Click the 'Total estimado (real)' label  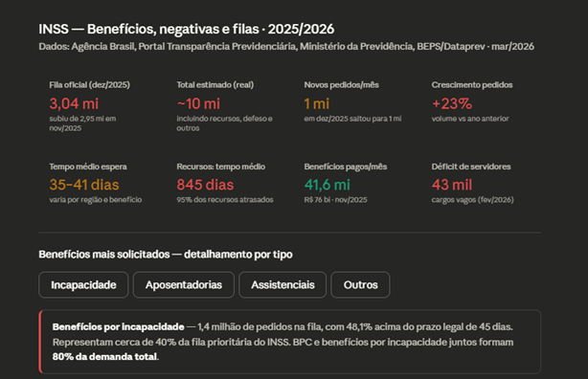[215, 85]
